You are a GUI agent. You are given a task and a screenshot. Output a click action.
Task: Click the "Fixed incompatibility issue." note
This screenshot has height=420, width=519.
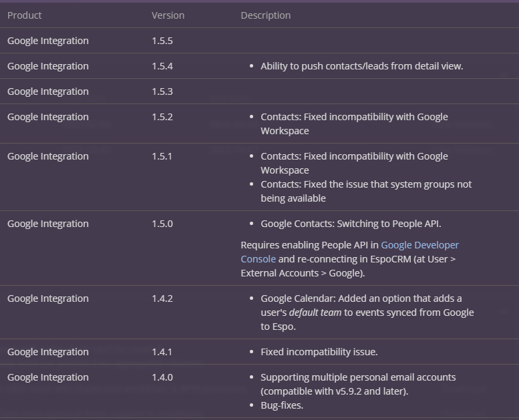[319, 352]
